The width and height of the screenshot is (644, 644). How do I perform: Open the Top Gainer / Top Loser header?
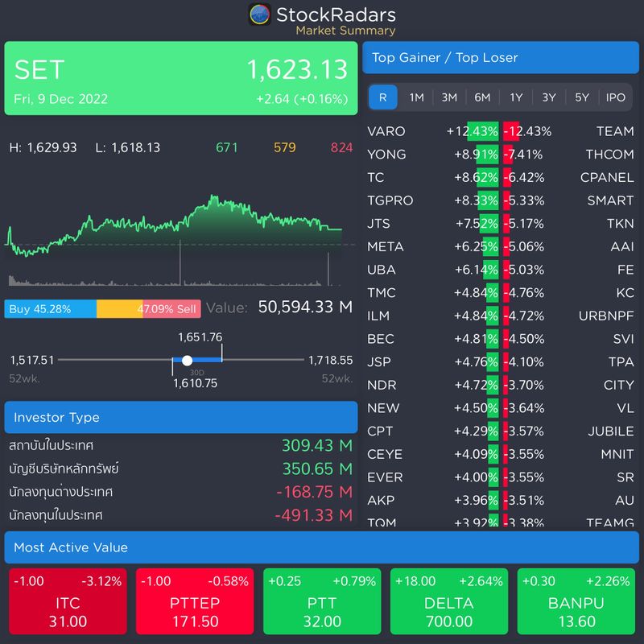point(502,57)
